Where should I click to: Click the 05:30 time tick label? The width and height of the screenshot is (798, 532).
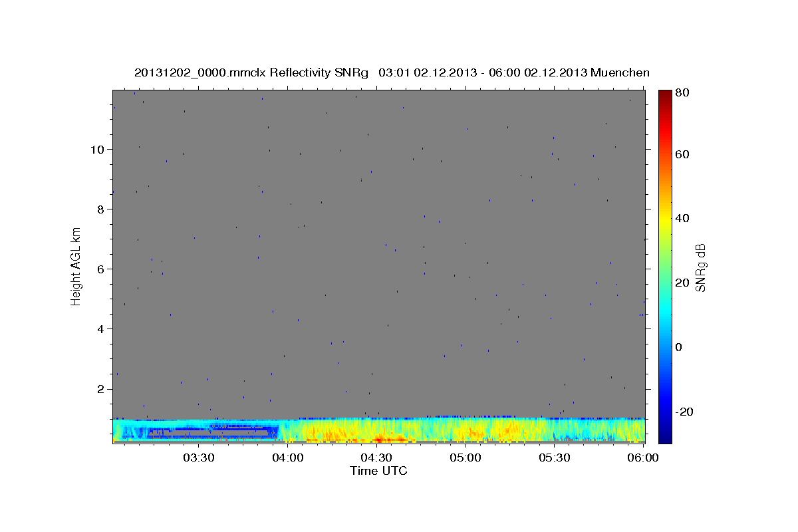point(555,458)
